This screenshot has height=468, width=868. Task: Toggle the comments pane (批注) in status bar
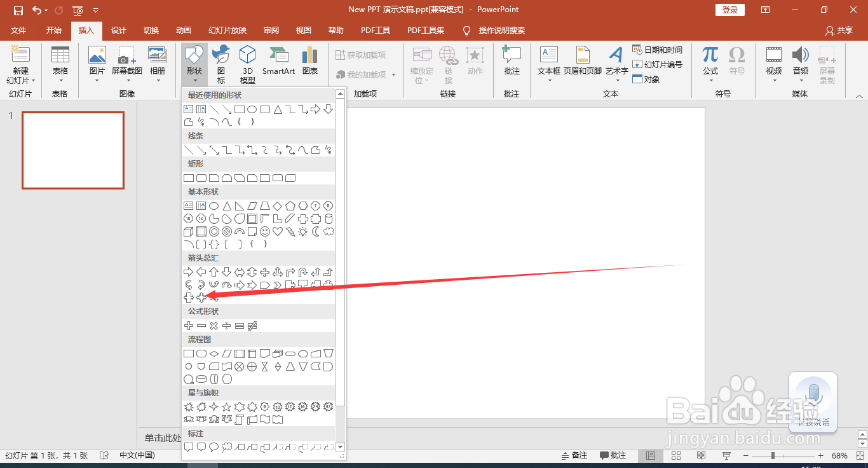point(613,456)
